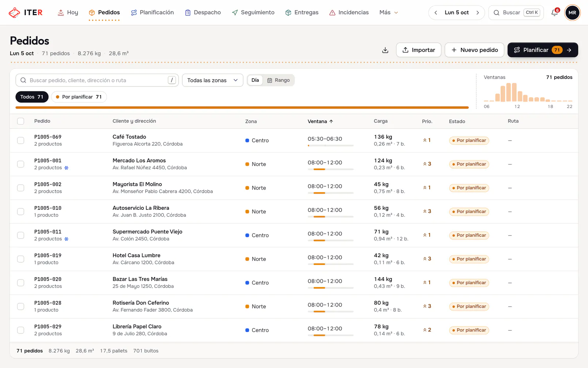Create a Nuevo pedido
The height and width of the screenshot is (368, 588).
pyautogui.click(x=474, y=50)
